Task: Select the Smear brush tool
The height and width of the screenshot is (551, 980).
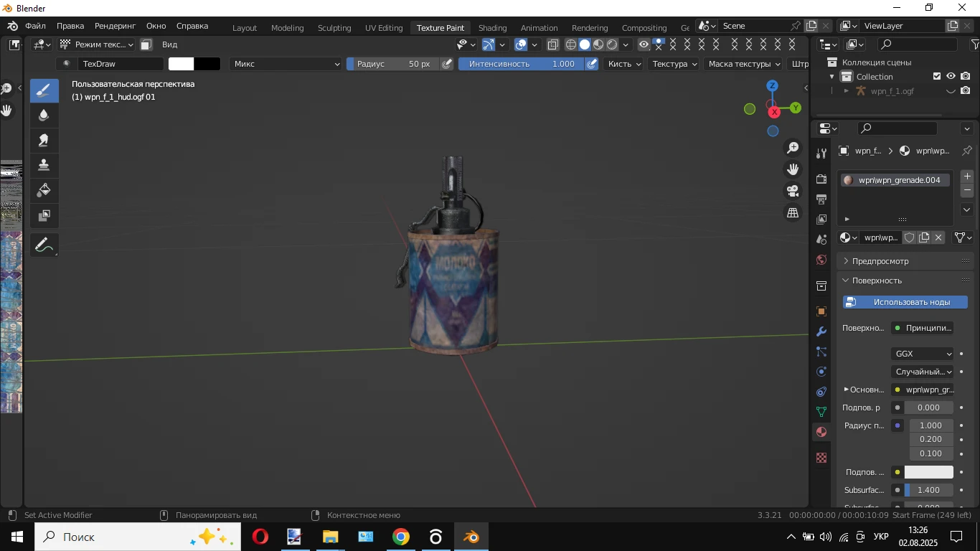Action: [44, 141]
